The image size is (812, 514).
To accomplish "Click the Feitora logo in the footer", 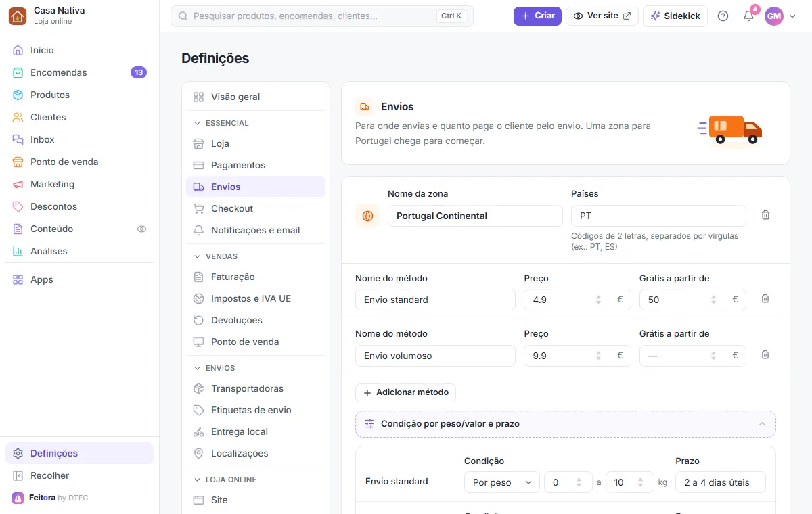I will point(18,498).
